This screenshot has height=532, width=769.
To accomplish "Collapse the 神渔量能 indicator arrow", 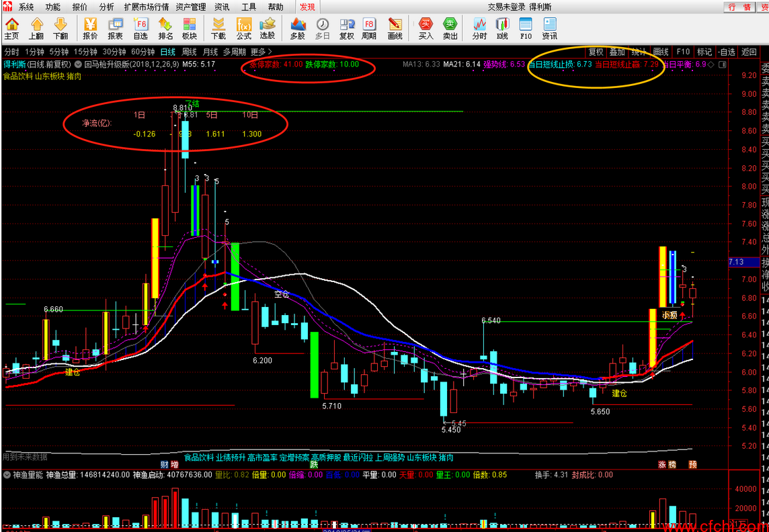I will [x=7, y=475].
